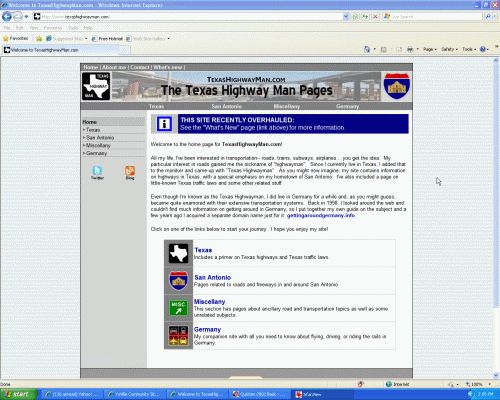Click the Refresh page icon

[x=366, y=16]
